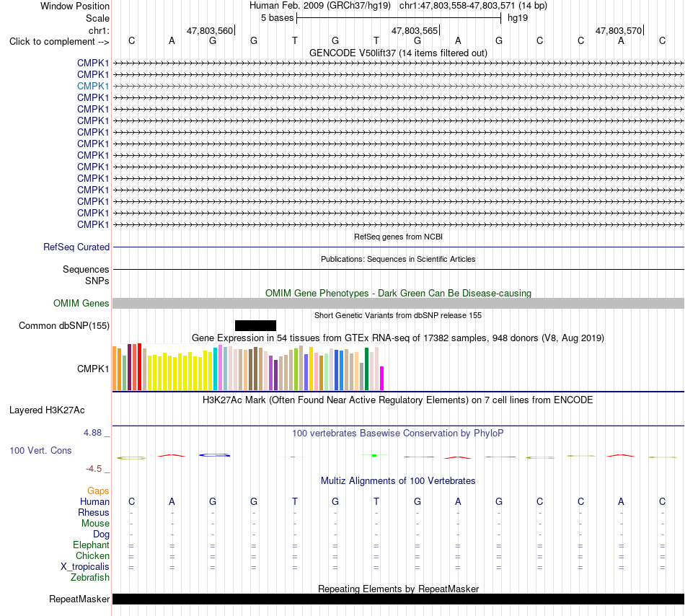Select the Human alignment row label
This screenshot has height=616, width=685.
click(94, 501)
